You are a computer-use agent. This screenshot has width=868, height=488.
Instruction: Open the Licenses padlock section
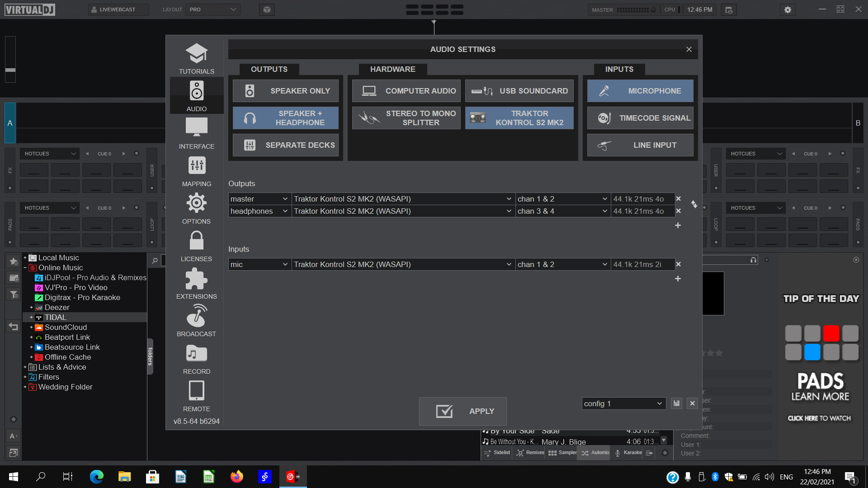click(196, 246)
